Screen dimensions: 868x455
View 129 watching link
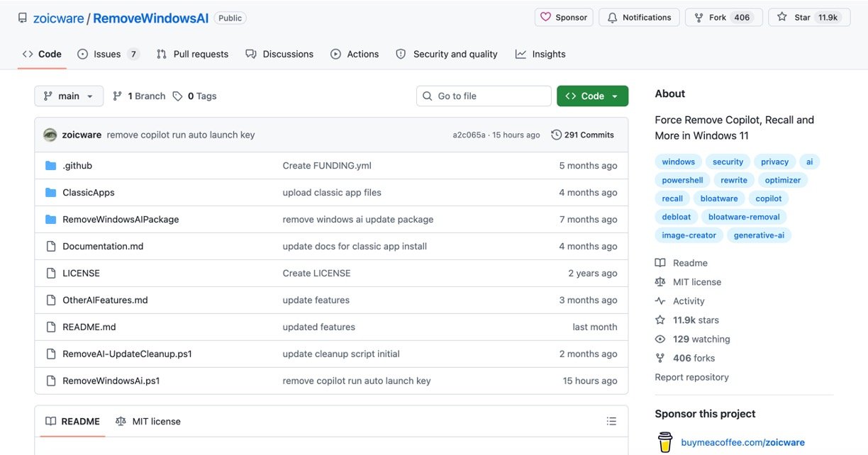(693, 339)
